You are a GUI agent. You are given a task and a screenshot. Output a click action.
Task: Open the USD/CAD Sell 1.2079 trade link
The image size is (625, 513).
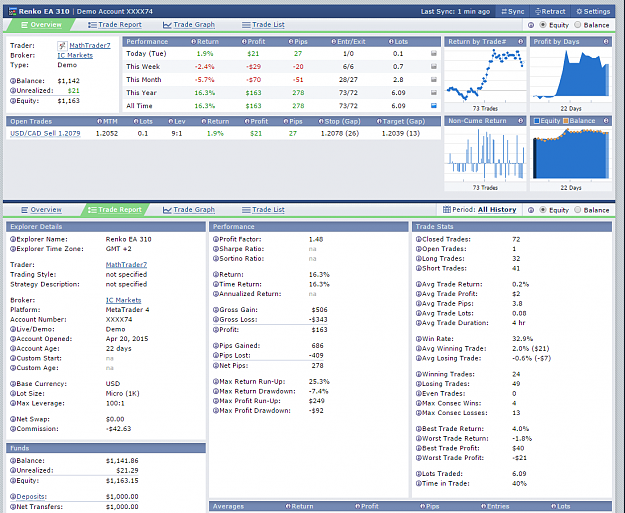click(45, 134)
